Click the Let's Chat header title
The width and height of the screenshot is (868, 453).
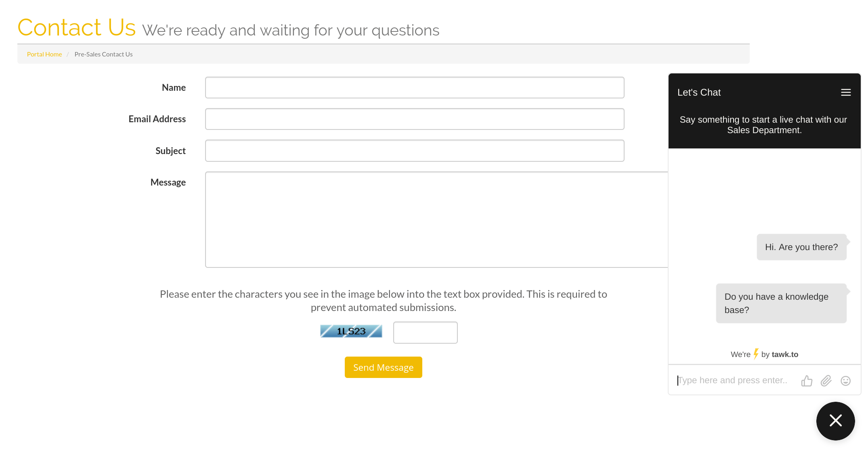pyautogui.click(x=699, y=92)
